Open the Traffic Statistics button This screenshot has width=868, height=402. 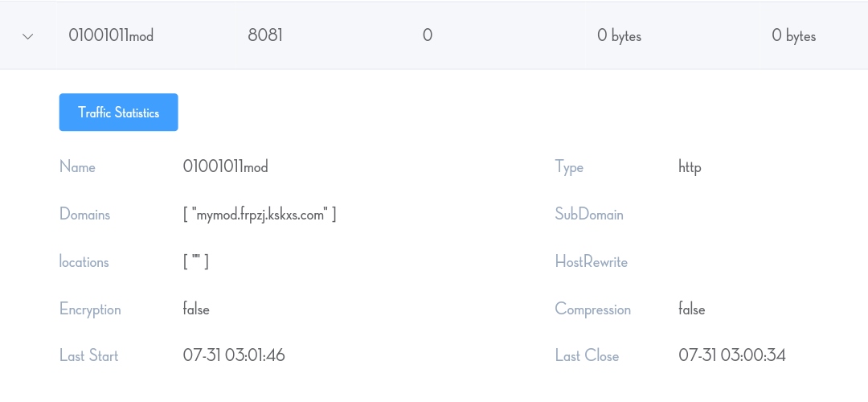tap(118, 113)
